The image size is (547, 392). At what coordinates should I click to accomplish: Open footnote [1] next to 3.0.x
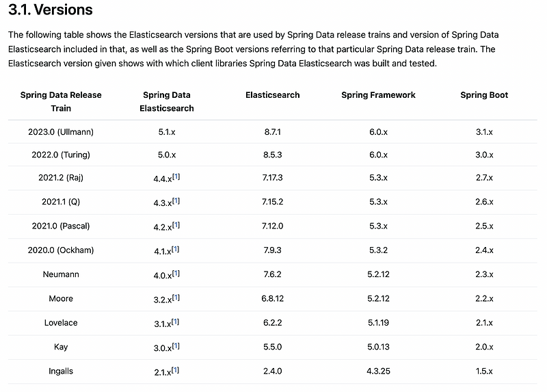point(176,345)
